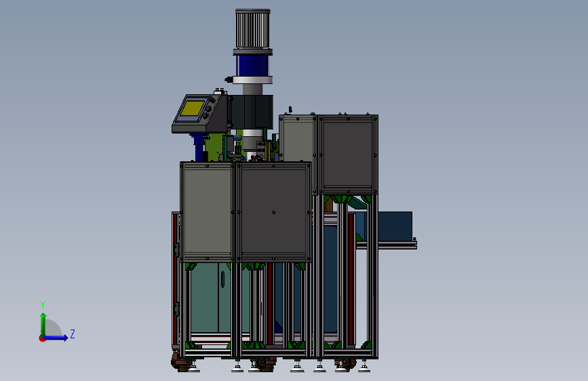The width and height of the screenshot is (588, 381).
Task: Select the light gray lower-left enclosure panel
Action: (208, 212)
